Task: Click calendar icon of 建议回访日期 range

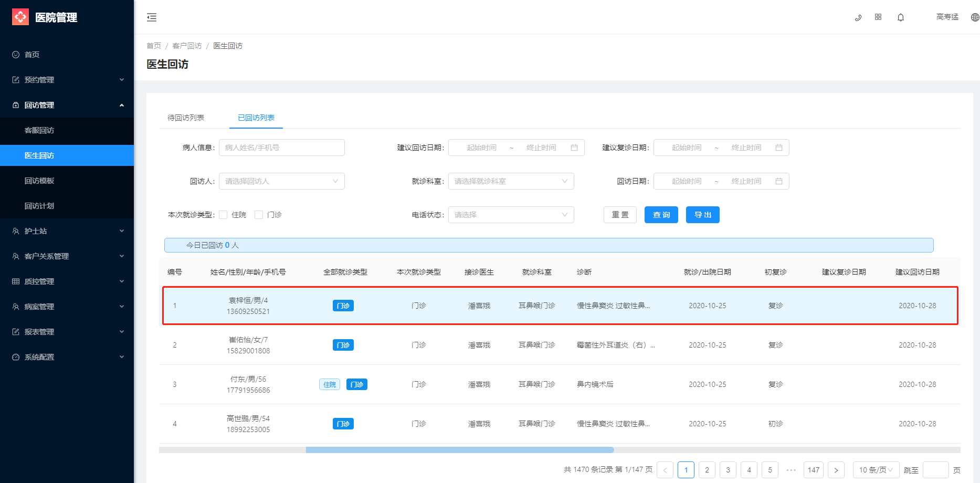Action: click(574, 148)
